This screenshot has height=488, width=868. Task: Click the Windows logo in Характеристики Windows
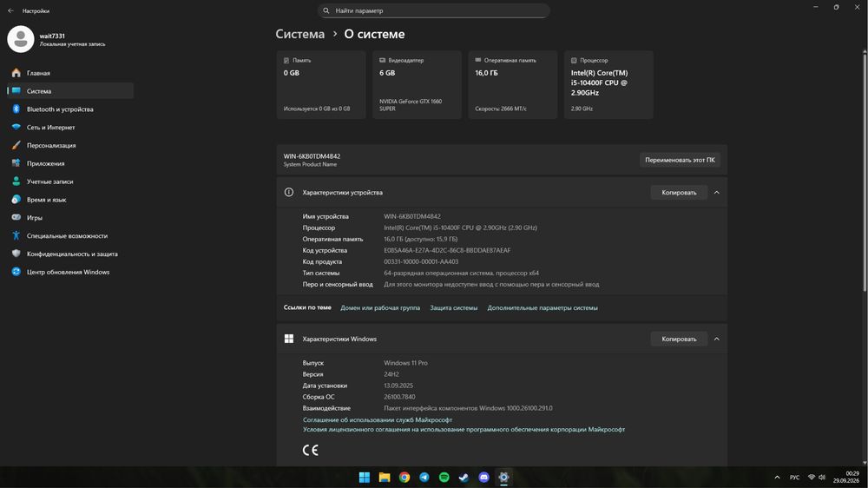click(x=289, y=339)
